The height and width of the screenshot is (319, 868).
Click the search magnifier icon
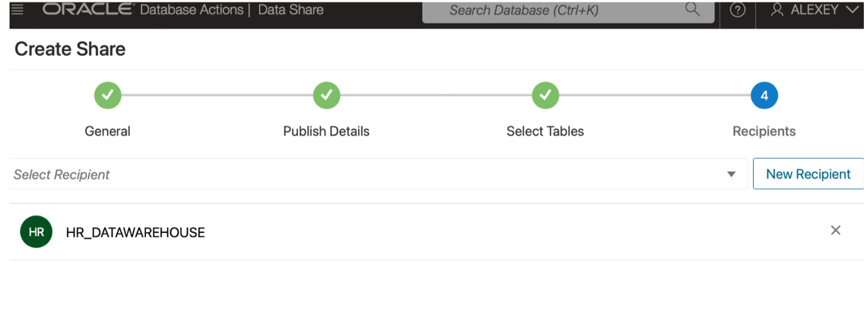pos(692,10)
